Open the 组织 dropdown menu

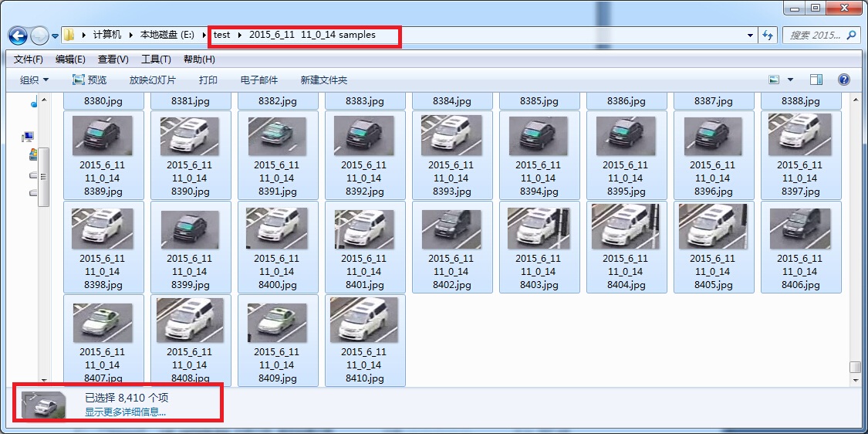click(34, 80)
